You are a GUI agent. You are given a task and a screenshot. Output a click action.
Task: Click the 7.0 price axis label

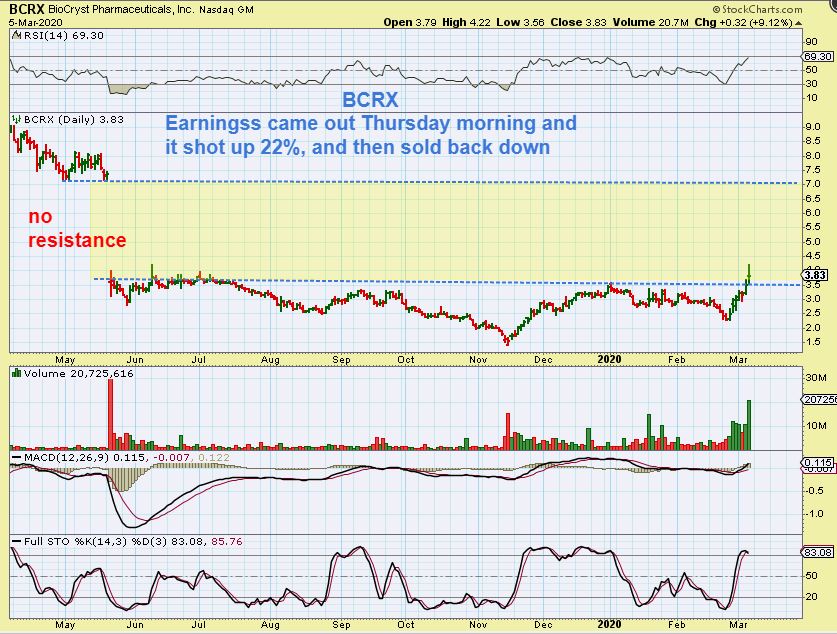[x=813, y=184]
